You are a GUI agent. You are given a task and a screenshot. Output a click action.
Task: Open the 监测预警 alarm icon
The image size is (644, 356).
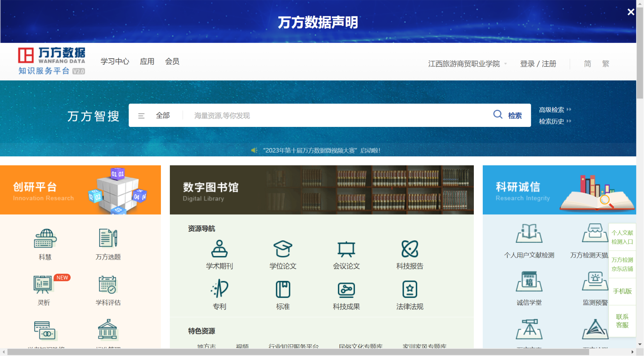(x=595, y=281)
